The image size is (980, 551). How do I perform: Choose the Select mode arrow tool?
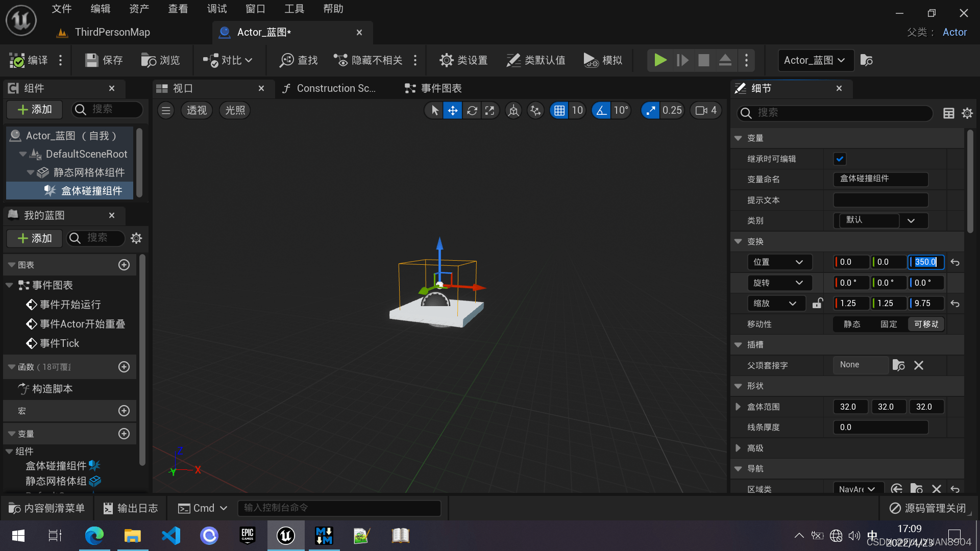point(434,110)
